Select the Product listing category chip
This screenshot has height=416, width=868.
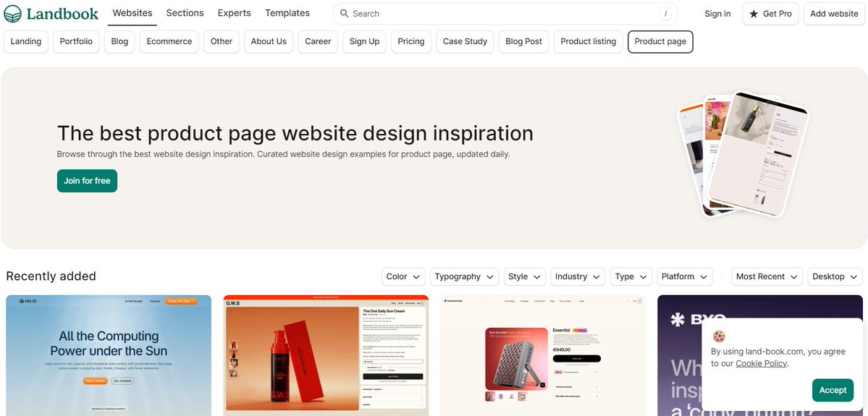click(588, 41)
